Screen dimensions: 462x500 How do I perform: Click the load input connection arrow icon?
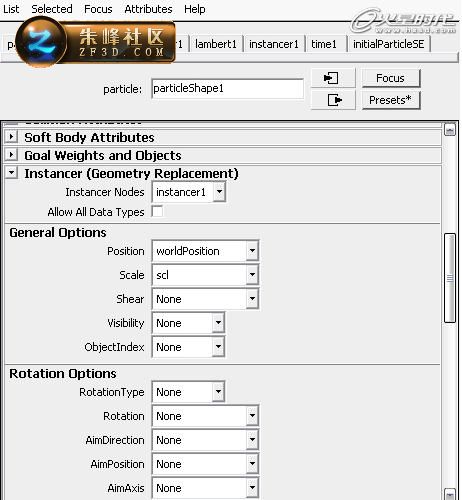tap(332, 78)
